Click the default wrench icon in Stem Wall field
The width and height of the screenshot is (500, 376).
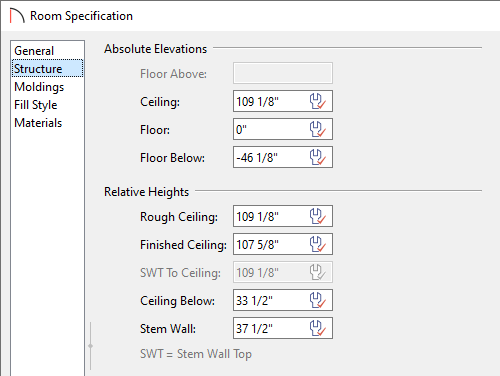(x=317, y=328)
